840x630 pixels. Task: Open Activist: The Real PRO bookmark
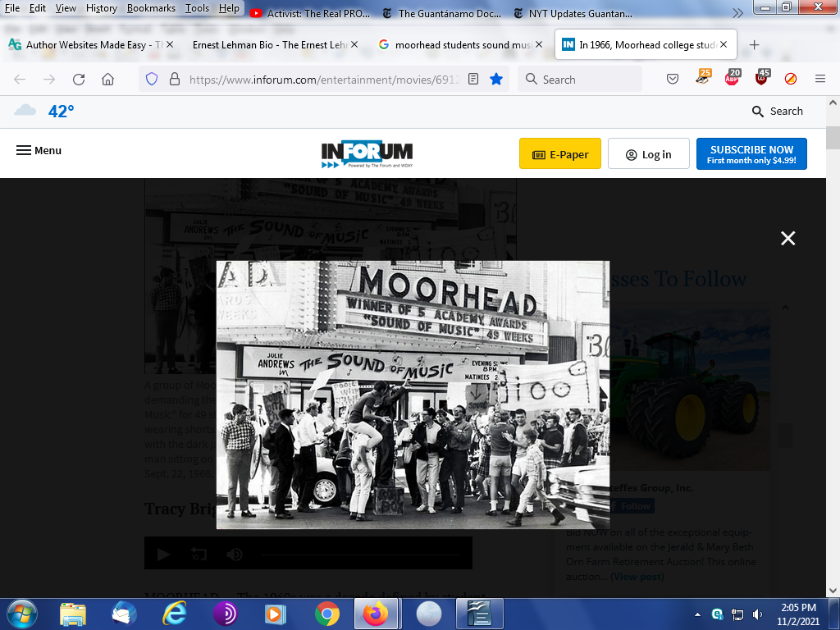point(310,13)
